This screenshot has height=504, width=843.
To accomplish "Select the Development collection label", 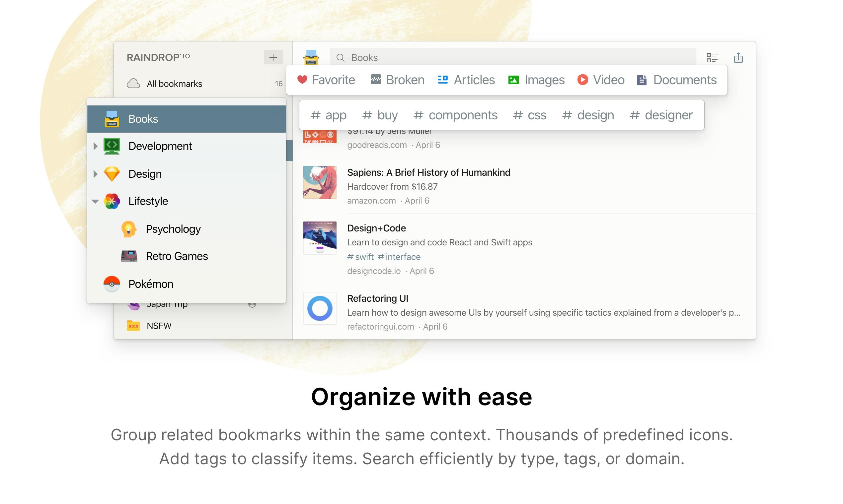I will click(160, 146).
